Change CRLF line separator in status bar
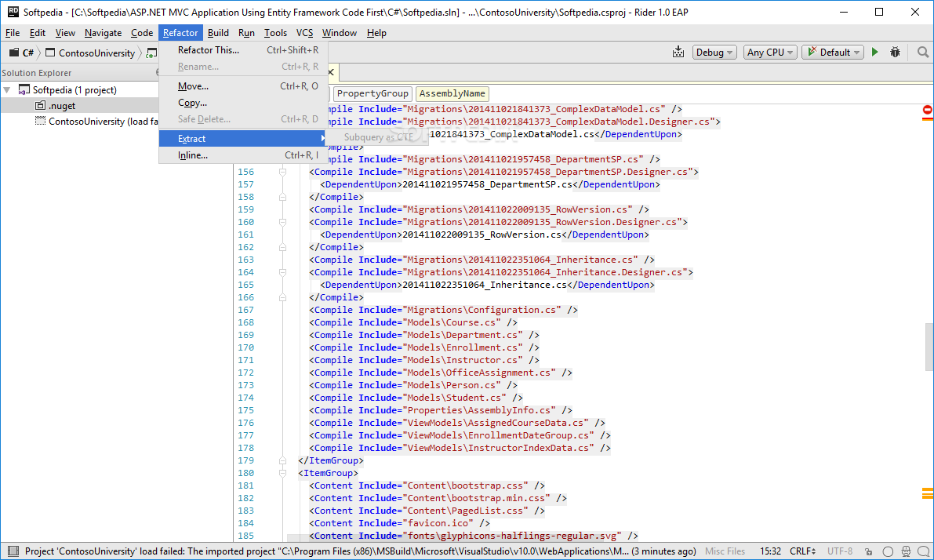 click(802, 551)
